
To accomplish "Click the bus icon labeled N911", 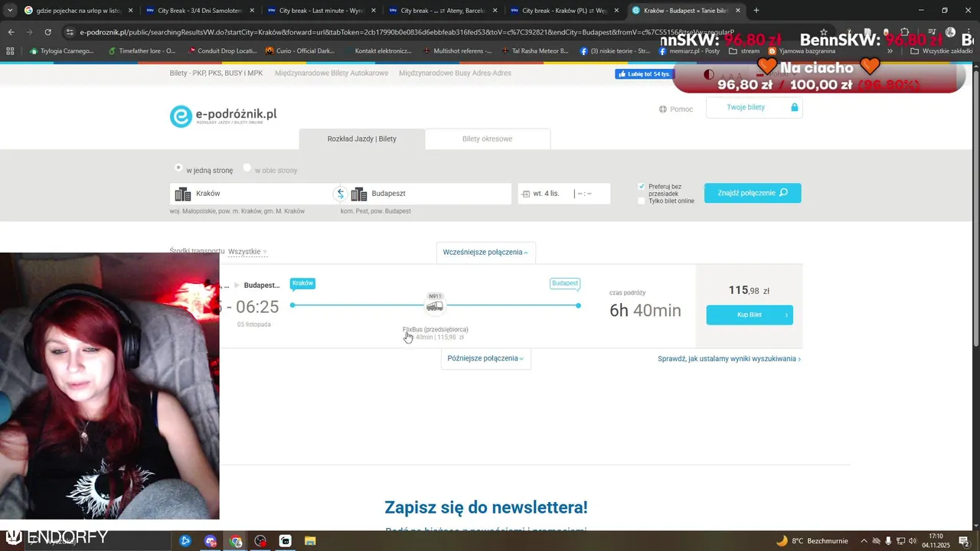I will pos(434,306).
